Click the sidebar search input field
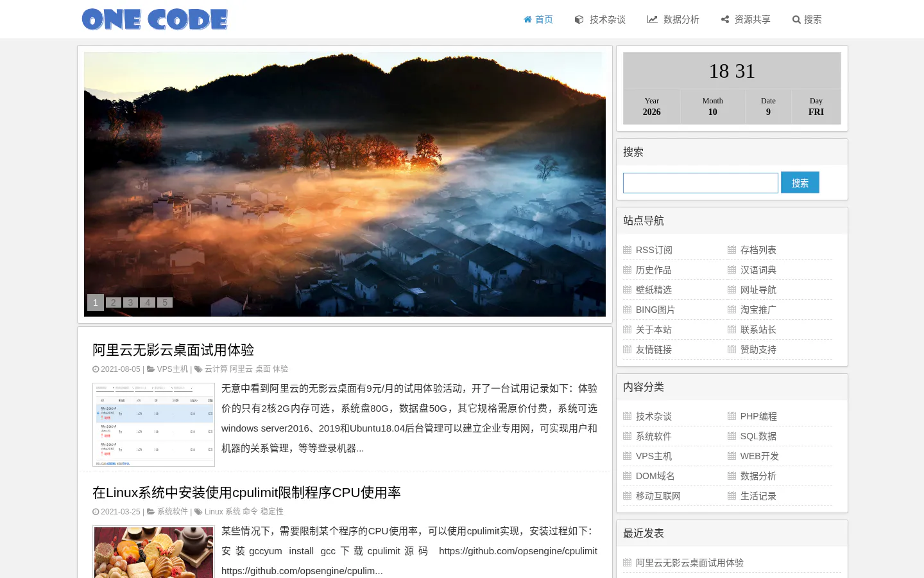The width and height of the screenshot is (924, 578). (x=701, y=183)
